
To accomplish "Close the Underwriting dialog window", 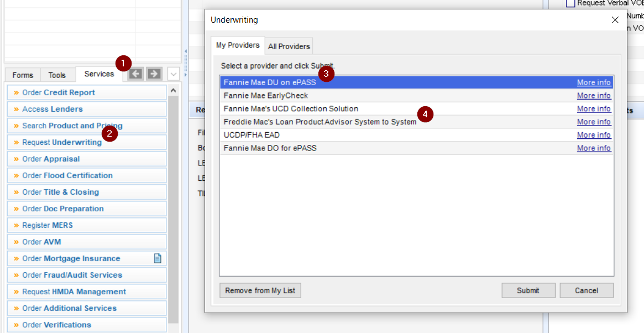I will pyautogui.click(x=615, y=20).
